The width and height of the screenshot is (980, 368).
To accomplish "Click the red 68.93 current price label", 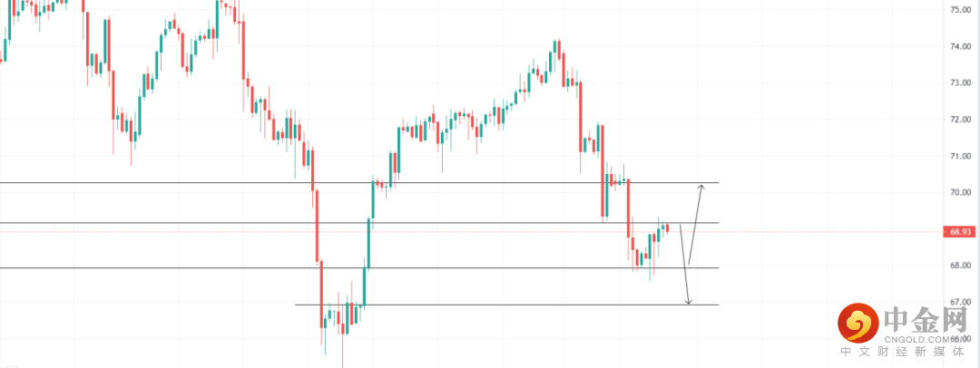I will point(960,232).
